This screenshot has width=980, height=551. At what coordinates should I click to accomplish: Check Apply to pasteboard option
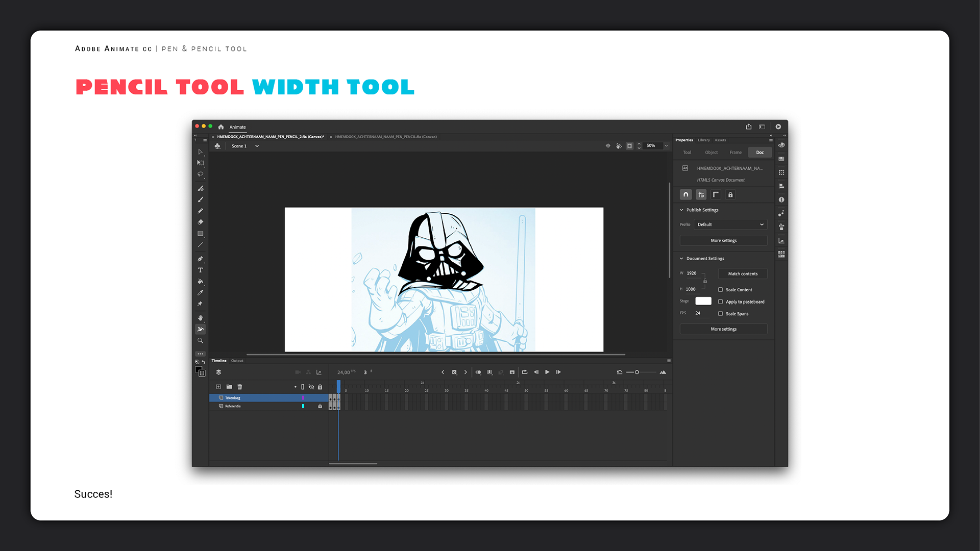pyautogui.click(x=720, y=302)
